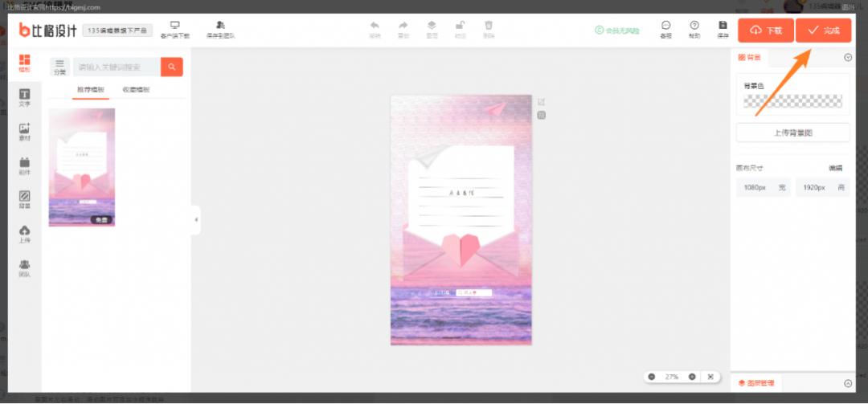Viewport: 868px width, 404px height.
Task: Select the pink envelope template thumbnail
Action: (x=82, y=167)
